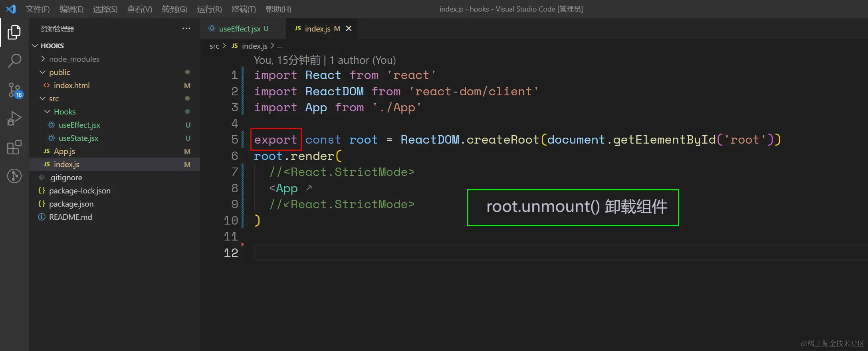Screen dimensions: 868x351
Task: Click the React icon on useEffect.jsx tab
Action: click(x=212, y=28)
